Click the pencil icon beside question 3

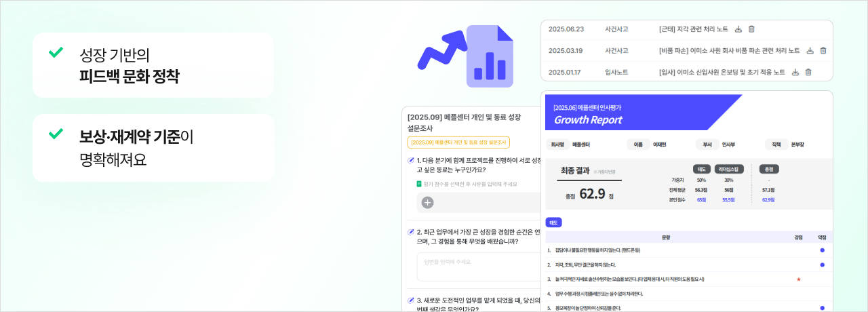coord(411,300)
